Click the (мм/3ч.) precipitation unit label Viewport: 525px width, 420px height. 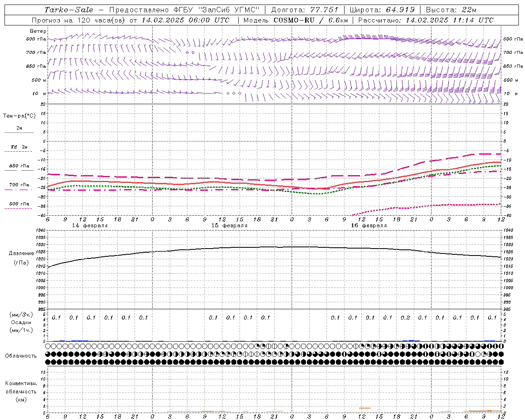click(x=21, y=315)
